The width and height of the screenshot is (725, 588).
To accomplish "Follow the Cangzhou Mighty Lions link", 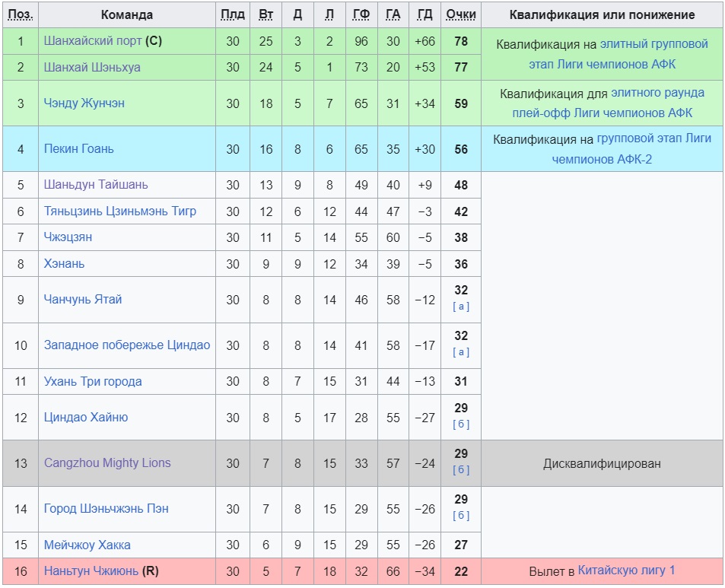I will click(x=107, y=462).
